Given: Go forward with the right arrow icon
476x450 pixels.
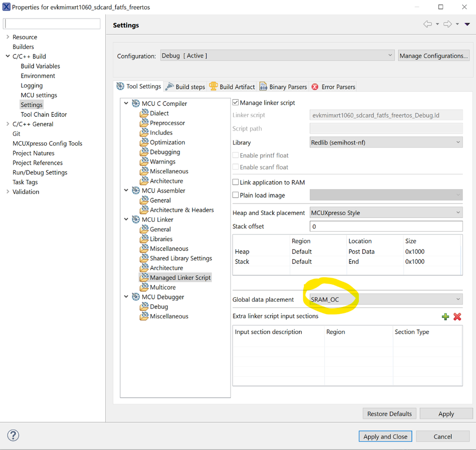Looking at the screenshot, I should point(447,24).
